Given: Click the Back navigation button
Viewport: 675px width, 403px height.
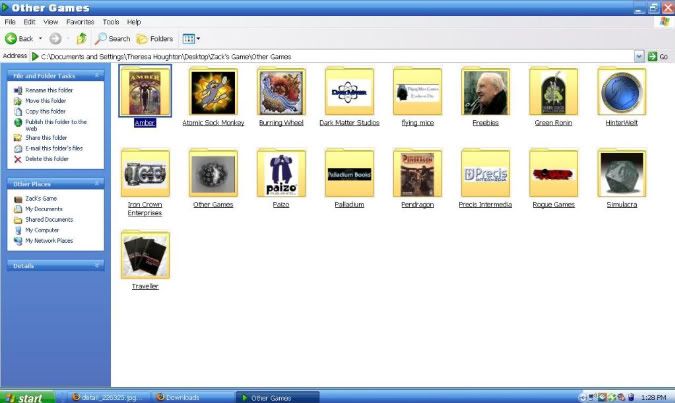Looking at the screenshot, I should [x=19, y=39].
